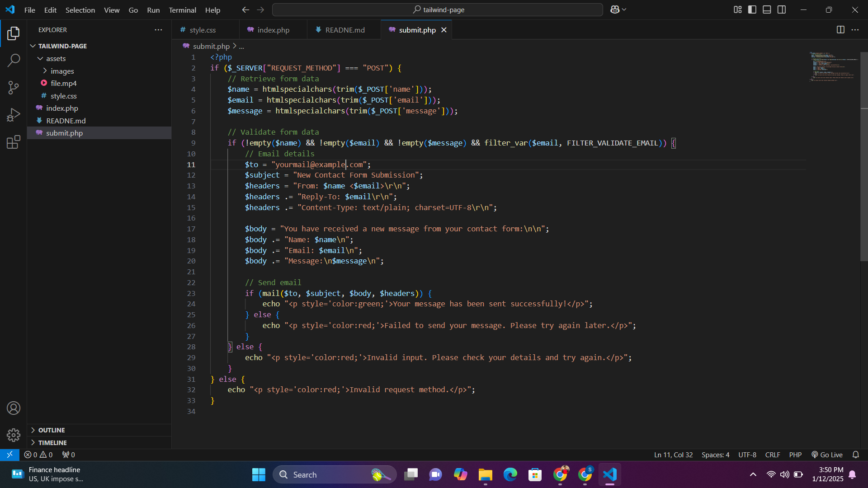Change the UTF-8 file encoding
This screenshot has width=868, height=488.
[x=747, y=455]
